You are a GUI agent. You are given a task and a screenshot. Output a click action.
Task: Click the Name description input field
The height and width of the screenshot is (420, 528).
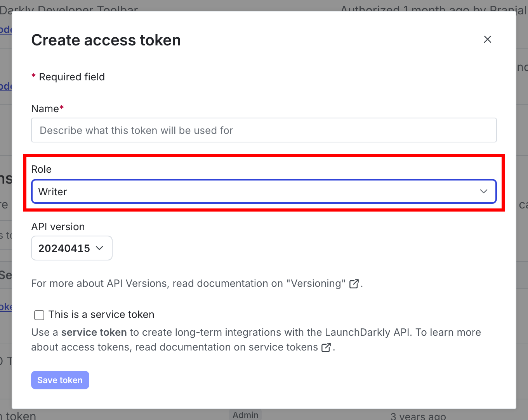pyautogui.click(x=264, y=130)
